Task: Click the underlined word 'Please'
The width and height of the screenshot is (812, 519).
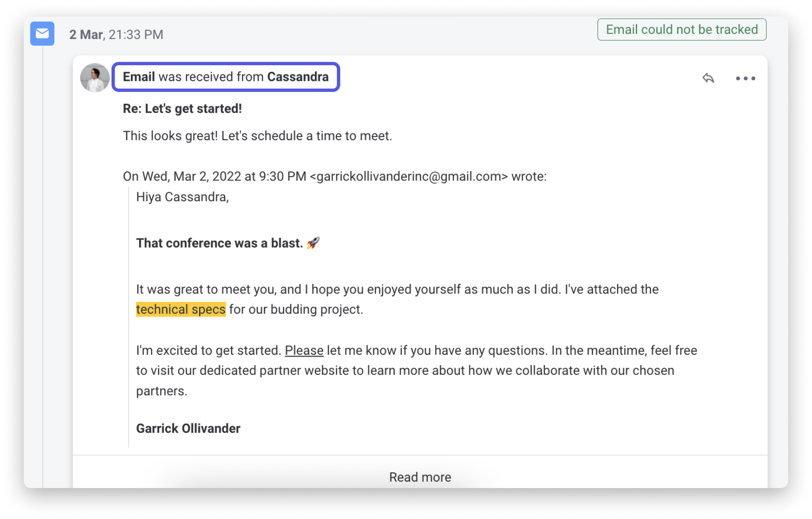Action: pyautogui.click(x=304, y=350)
